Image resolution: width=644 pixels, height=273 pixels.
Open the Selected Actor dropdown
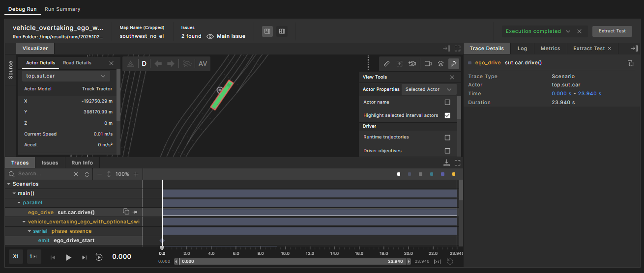coord(429,89)
